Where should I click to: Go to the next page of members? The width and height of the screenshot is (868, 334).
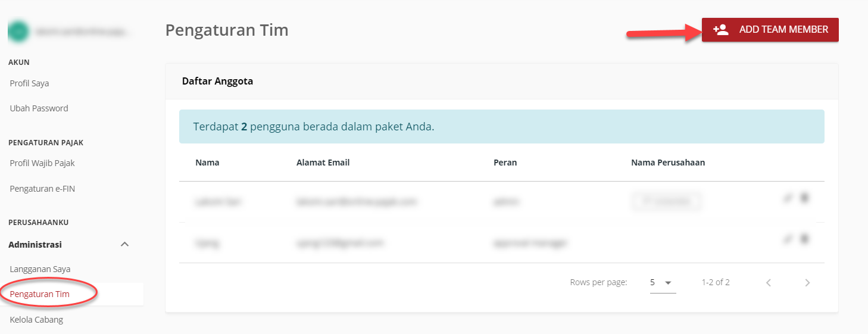(x=807, y=283)
